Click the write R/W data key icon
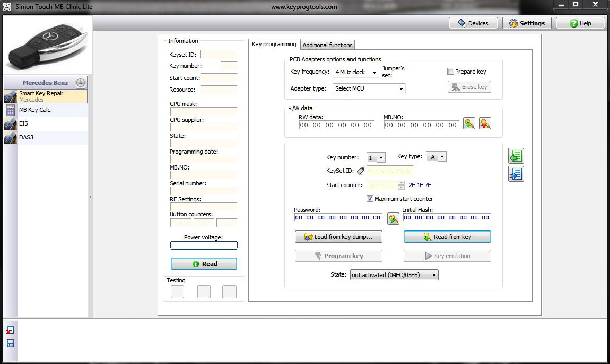 coord(485,123)
